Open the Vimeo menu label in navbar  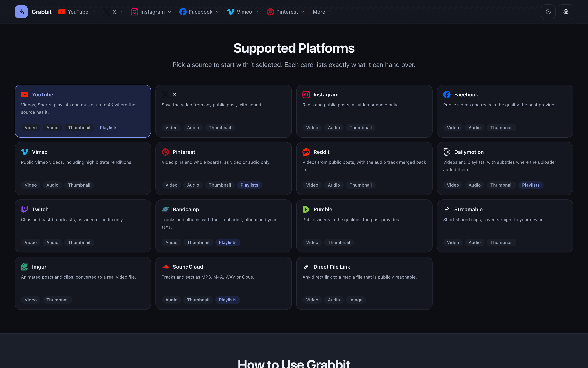tap(244, 12)
